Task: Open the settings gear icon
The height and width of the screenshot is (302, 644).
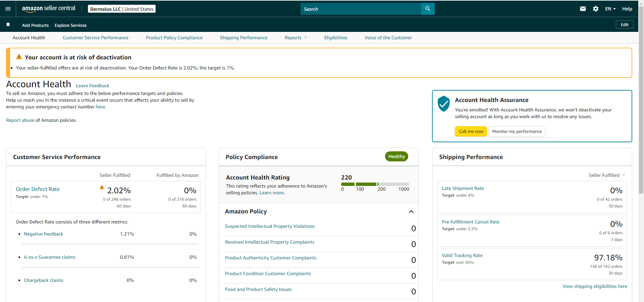Action: tap(596, 9)
